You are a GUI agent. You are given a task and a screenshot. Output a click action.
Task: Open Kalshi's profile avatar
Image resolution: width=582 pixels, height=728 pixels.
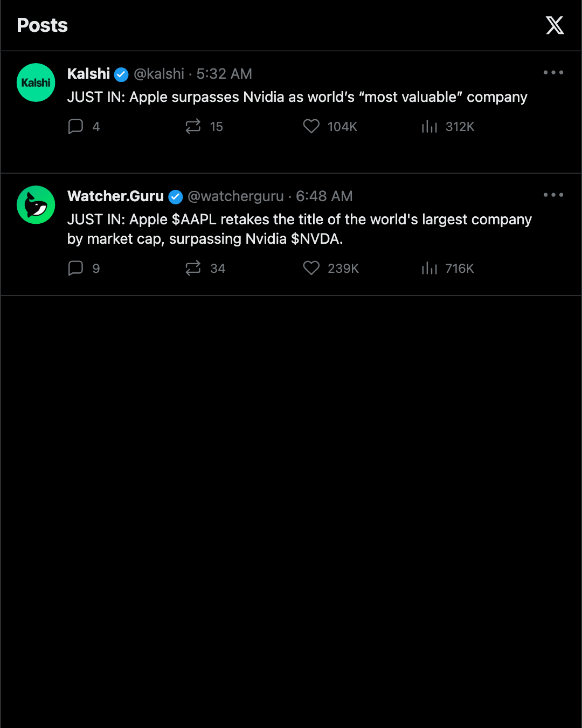pyautogui.click(x=36, y=83)
